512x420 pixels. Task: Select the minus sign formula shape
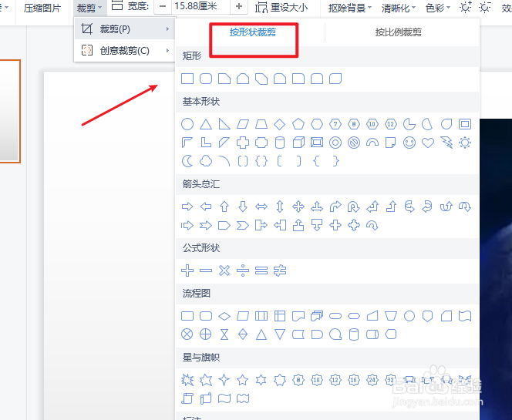point(206,270)
